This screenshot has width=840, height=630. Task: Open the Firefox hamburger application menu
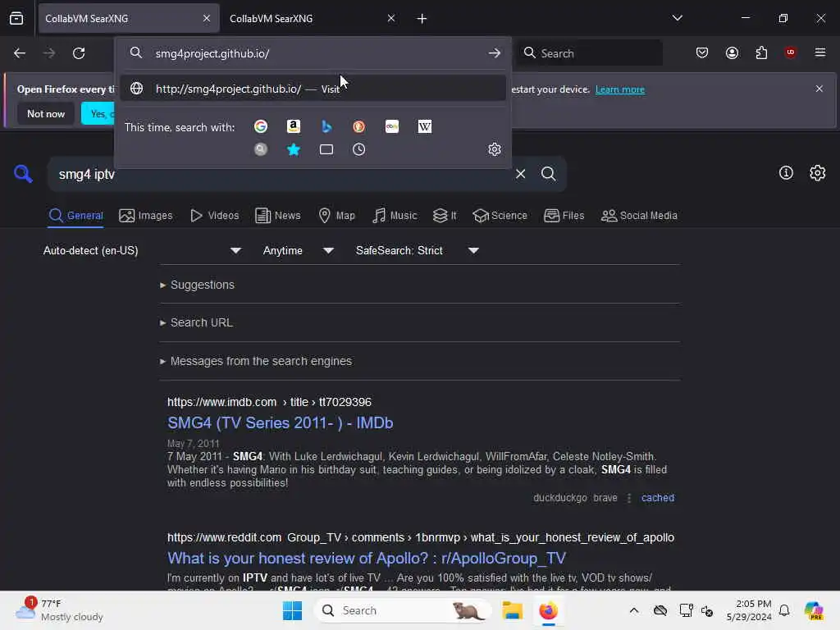820,52
